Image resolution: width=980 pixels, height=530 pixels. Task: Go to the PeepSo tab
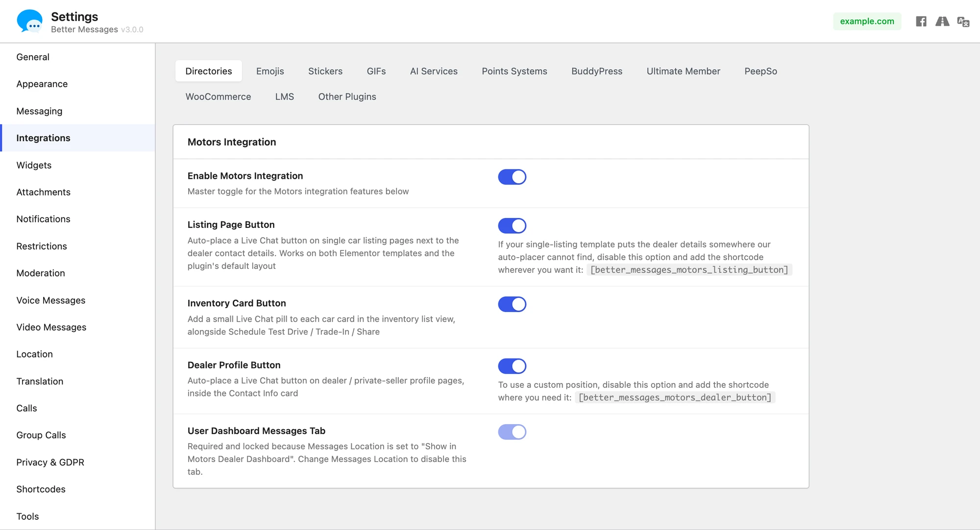761,71
